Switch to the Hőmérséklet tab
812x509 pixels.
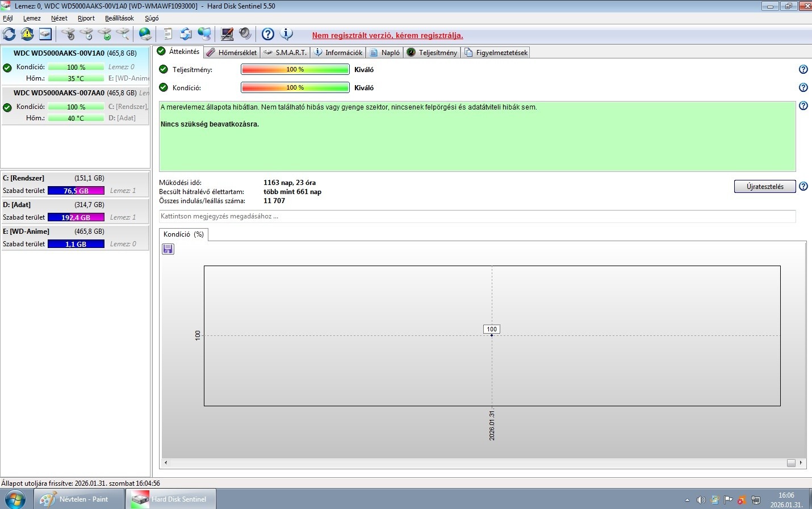232,52
